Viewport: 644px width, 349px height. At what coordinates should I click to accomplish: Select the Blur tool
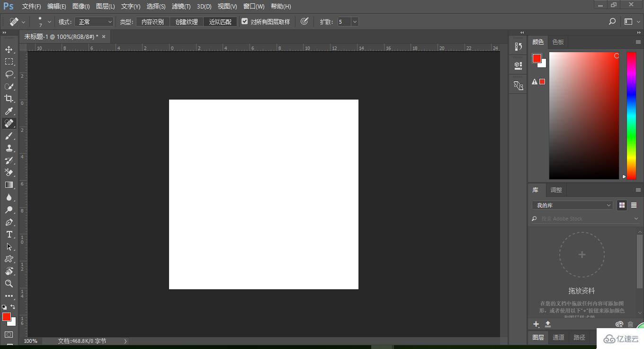coord(9,197)
